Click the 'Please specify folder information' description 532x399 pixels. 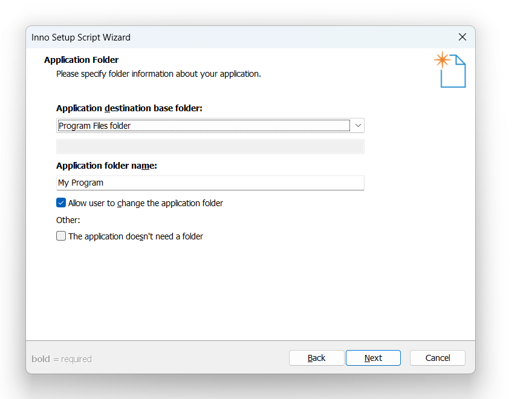coord(158,74)
